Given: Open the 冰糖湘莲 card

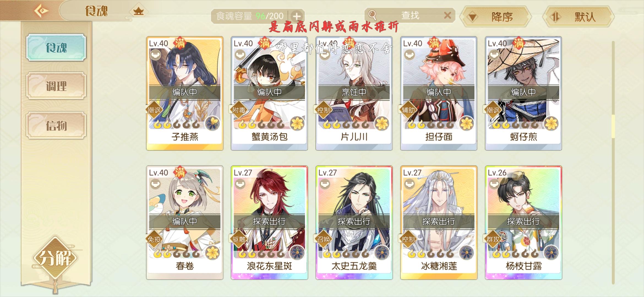Looking at the screenshot, I should [x=439, y=222].
